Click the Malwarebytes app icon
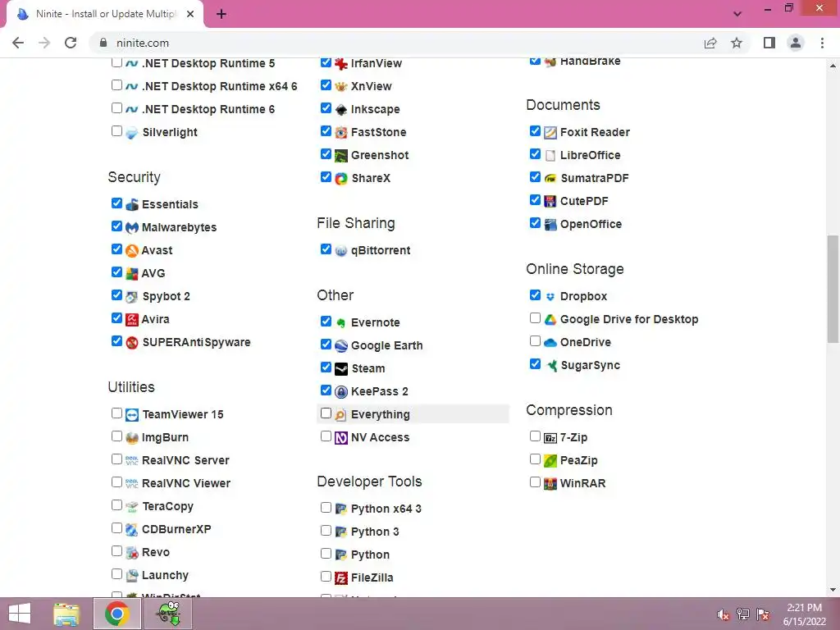Viewport: 840px width, 630px height. tap(132, 228)
